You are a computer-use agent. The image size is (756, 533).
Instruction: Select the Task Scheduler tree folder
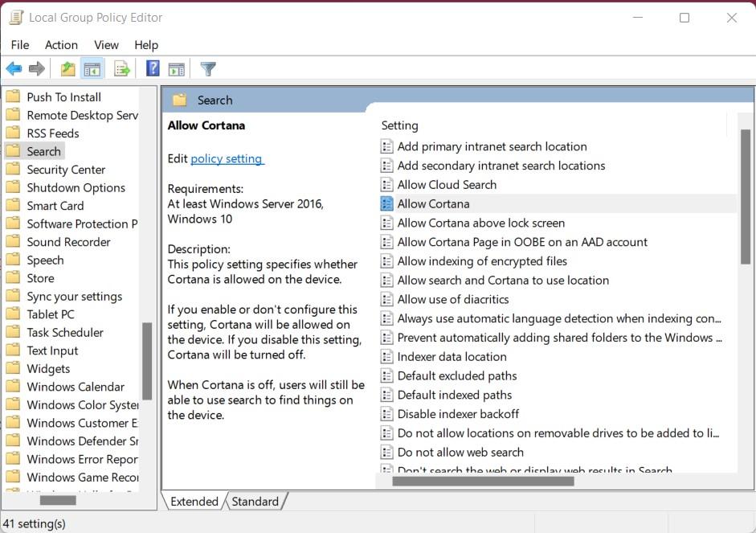(65, 333)
